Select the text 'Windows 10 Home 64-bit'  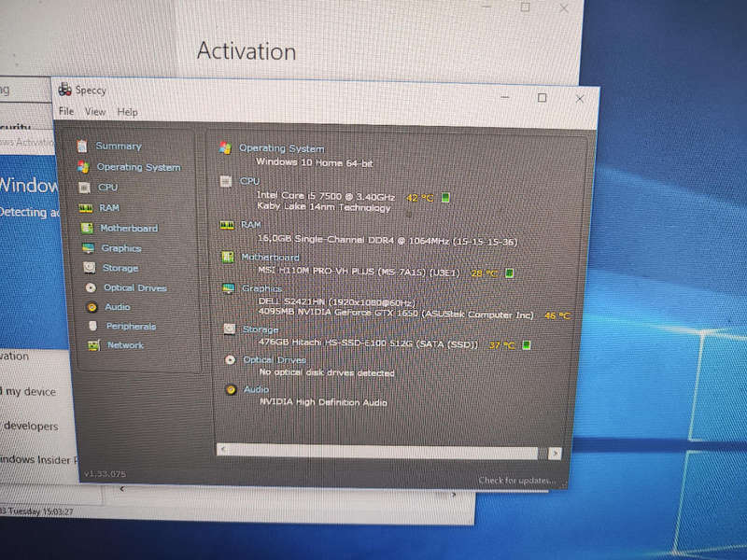tap(315, 162)
